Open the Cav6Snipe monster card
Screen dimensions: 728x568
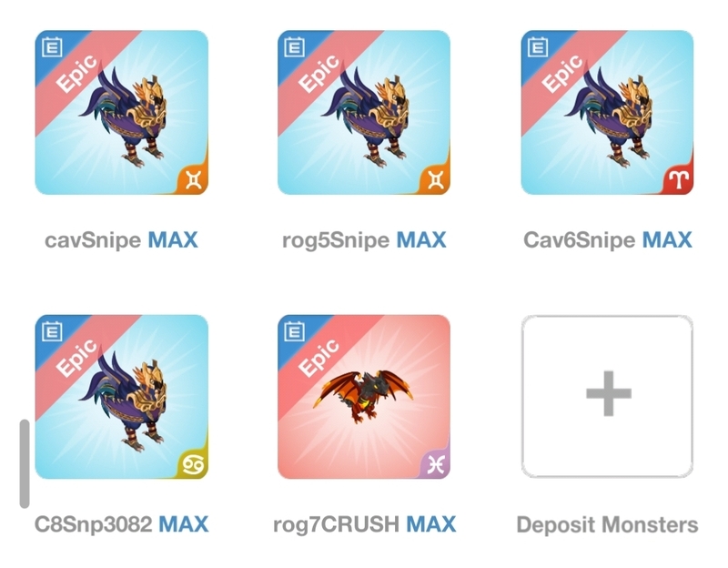pyautogui.click(x=607, y=113)
